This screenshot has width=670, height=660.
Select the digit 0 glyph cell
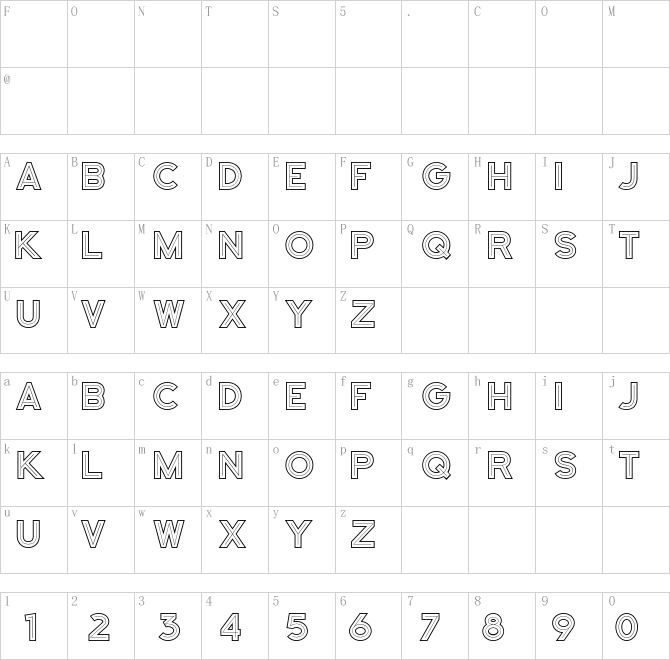tap(636, 626)
